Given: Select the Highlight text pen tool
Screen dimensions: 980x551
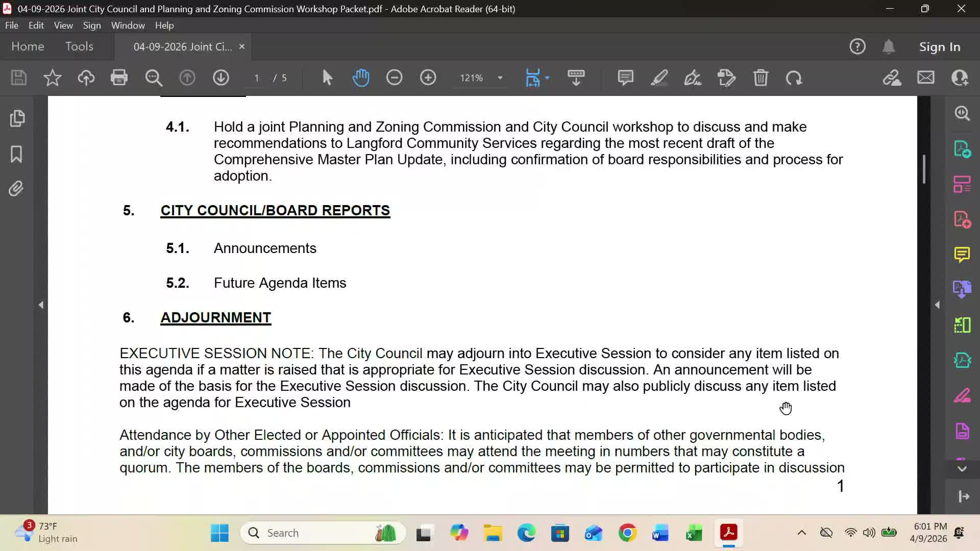Looking at the screenshot, I should (659, 78).
